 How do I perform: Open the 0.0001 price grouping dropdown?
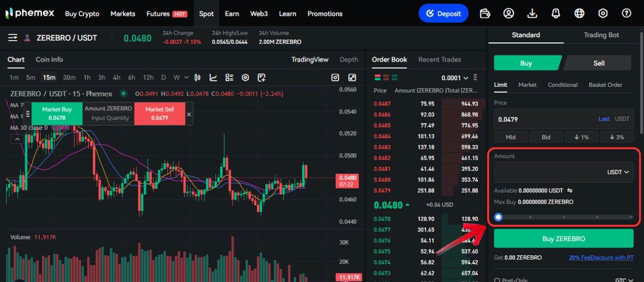click(455, 78)
